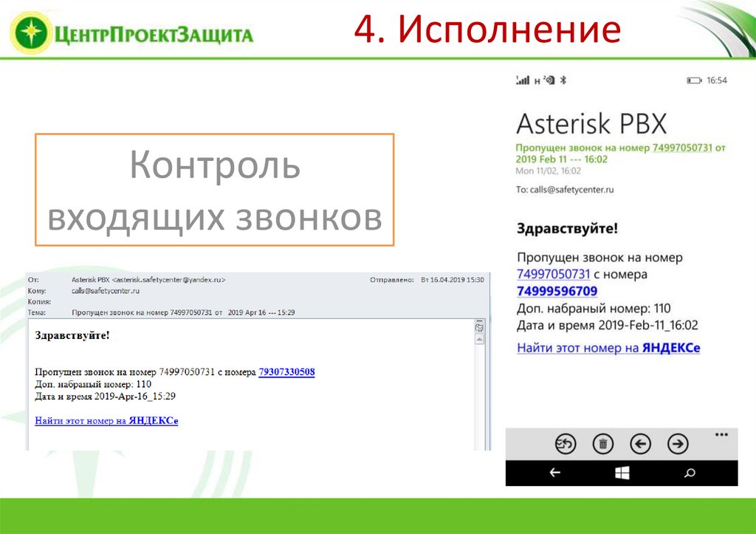Click the signal strength bars icon
This screenshot has width=756, height=534.
click(523, 80)
